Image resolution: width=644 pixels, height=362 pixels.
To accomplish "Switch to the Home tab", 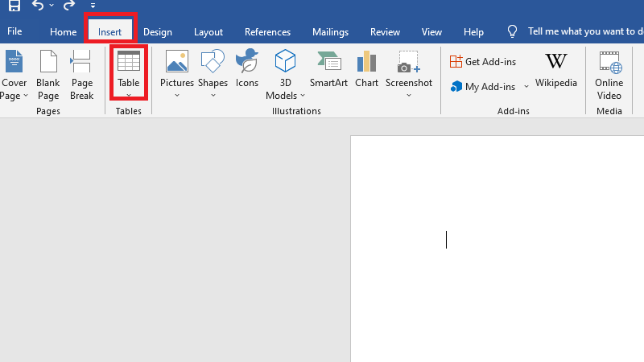I will tap(63, 32).
